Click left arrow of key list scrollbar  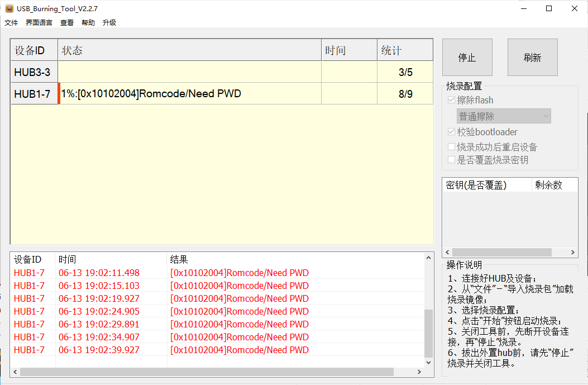[x=447, y=252]
